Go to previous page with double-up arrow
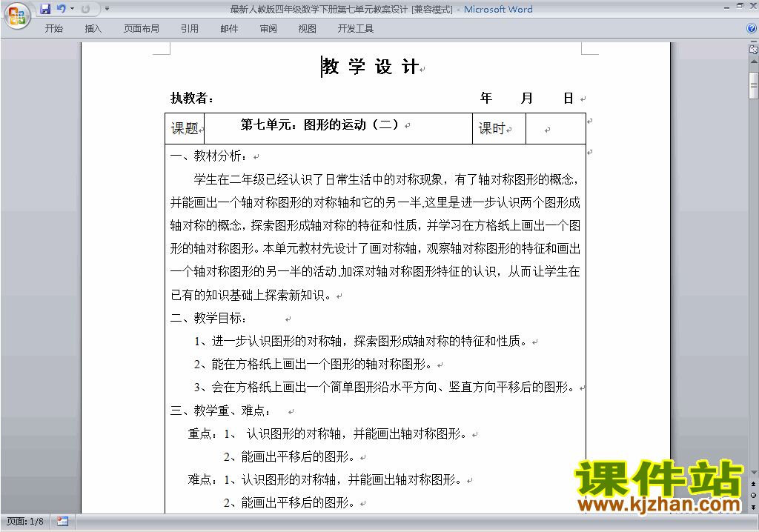759x532 pixels. coord(753,485)
